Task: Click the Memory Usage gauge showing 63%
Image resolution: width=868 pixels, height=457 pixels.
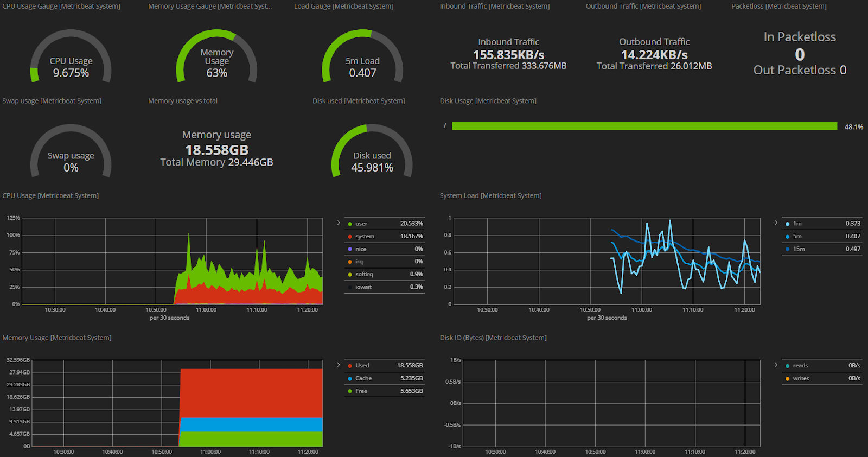Action: [216, 73]
